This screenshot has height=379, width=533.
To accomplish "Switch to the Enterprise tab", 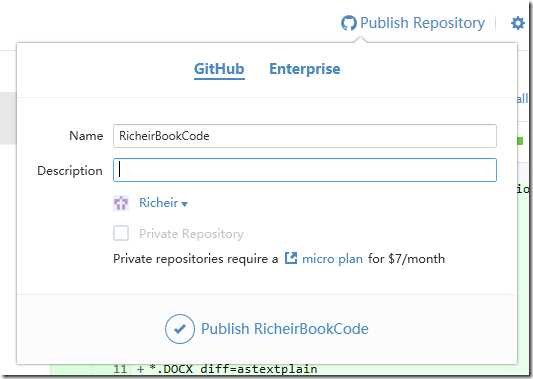I will click(305, 69).
